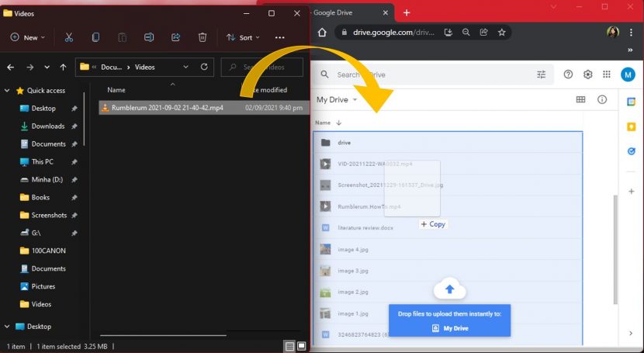This screenshot has height=353, width=644.
Task: Open Google Drive help question mark
Action: (568, 74)
